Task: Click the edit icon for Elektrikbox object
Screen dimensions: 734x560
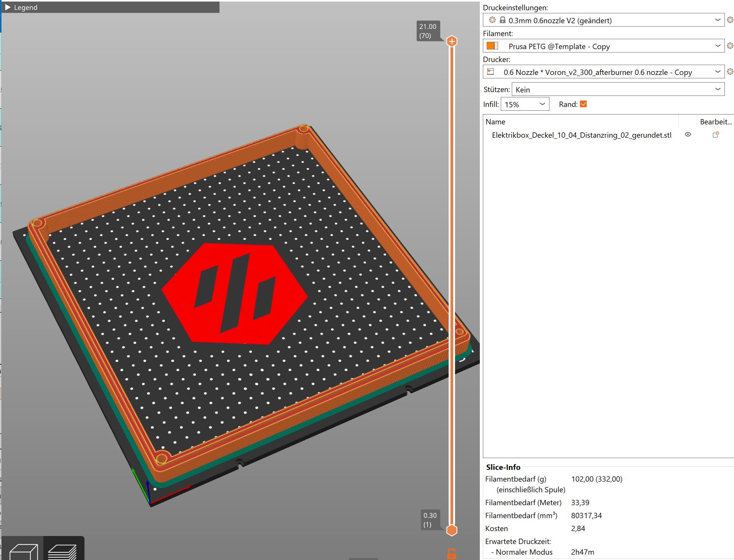Action: click(715, 135)
